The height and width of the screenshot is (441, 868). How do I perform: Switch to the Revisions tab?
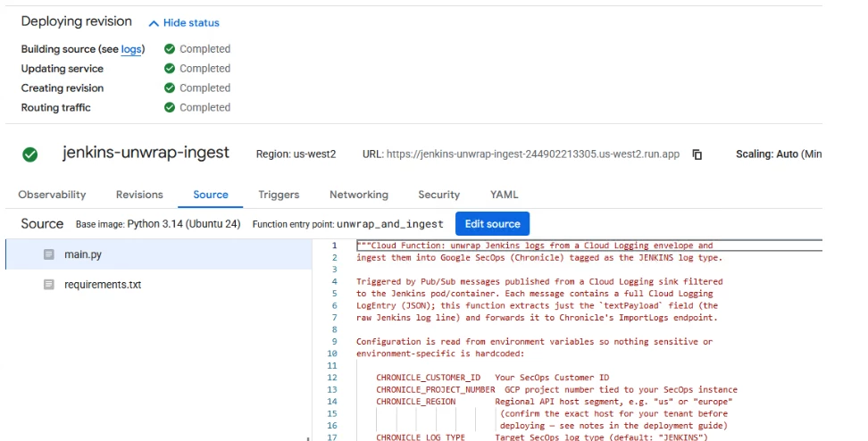click(x=139, y=195)
